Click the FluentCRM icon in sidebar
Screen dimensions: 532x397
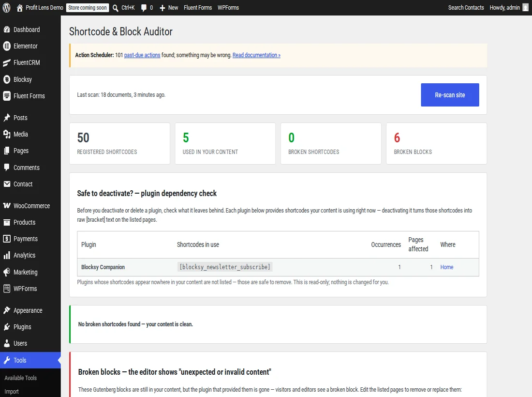tap(7, 62)
